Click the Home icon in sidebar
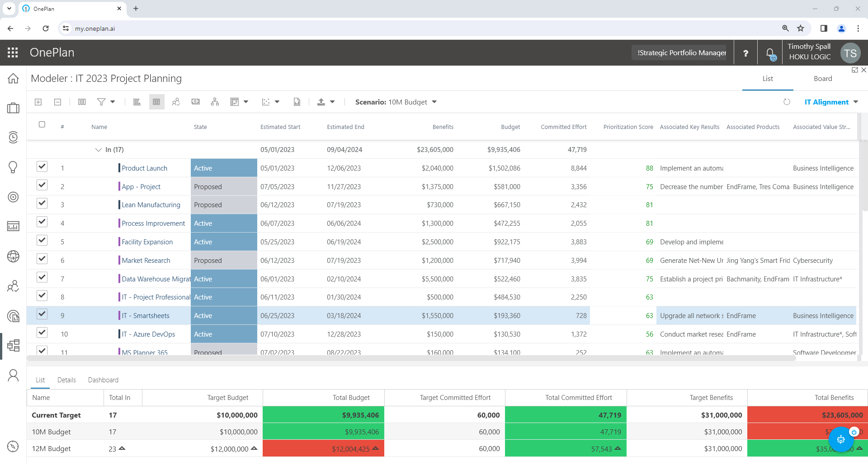 click(x=13, y=79)
